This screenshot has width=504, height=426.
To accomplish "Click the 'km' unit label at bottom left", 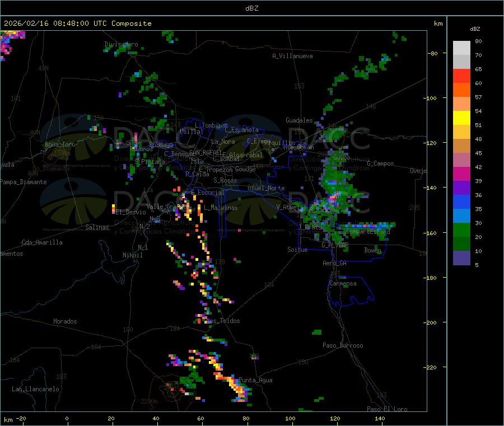I will (x=8, y=420).
